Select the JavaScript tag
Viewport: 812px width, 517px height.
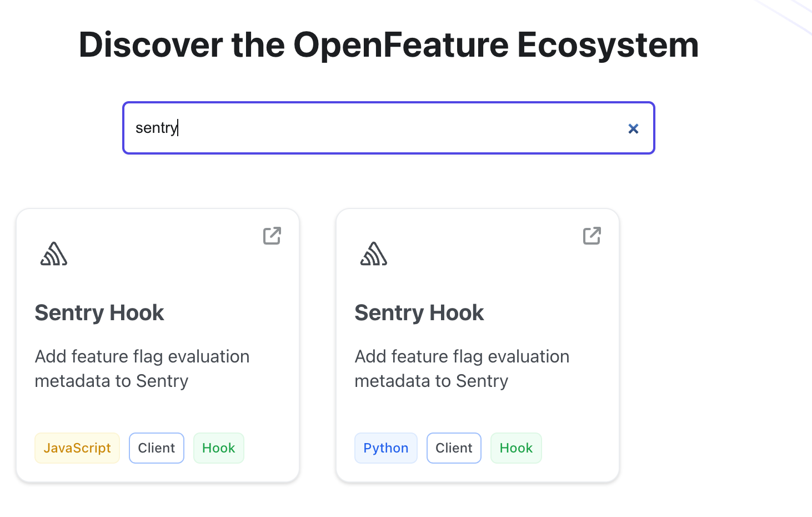click(77, 448)
